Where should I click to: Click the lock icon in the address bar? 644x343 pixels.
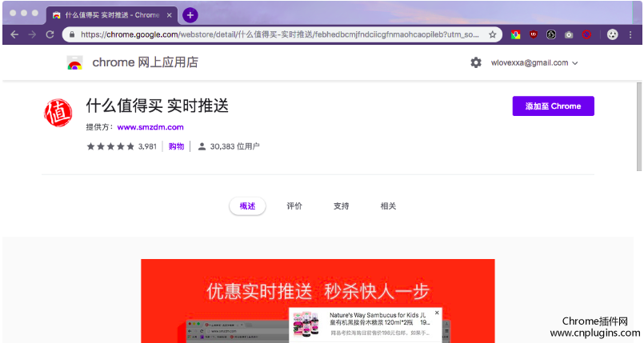click(72, 35)
